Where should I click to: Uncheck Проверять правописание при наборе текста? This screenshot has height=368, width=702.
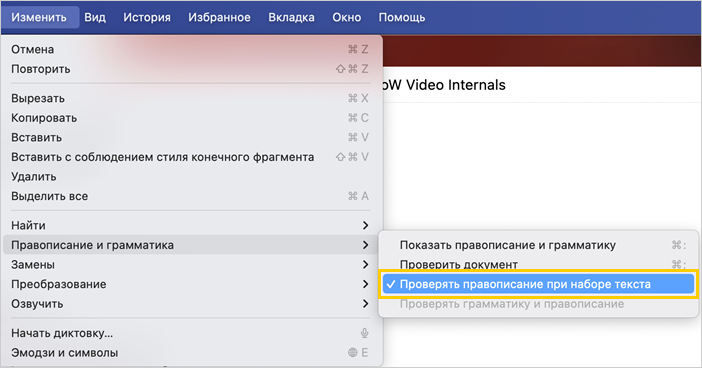point(538,284)
